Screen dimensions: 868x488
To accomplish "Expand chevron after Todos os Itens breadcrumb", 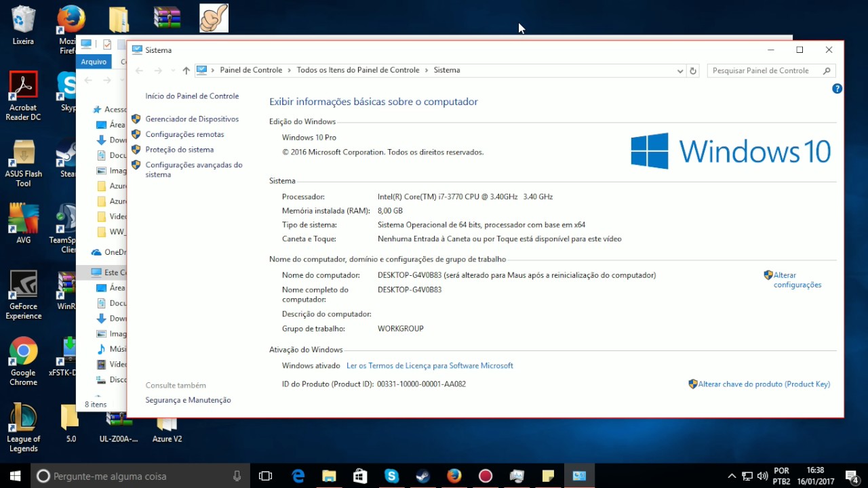I will click(427, 70).
